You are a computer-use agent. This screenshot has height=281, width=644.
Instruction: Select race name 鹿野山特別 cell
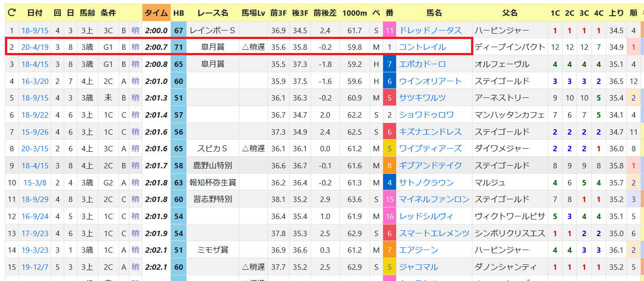(x=213, y=166)
